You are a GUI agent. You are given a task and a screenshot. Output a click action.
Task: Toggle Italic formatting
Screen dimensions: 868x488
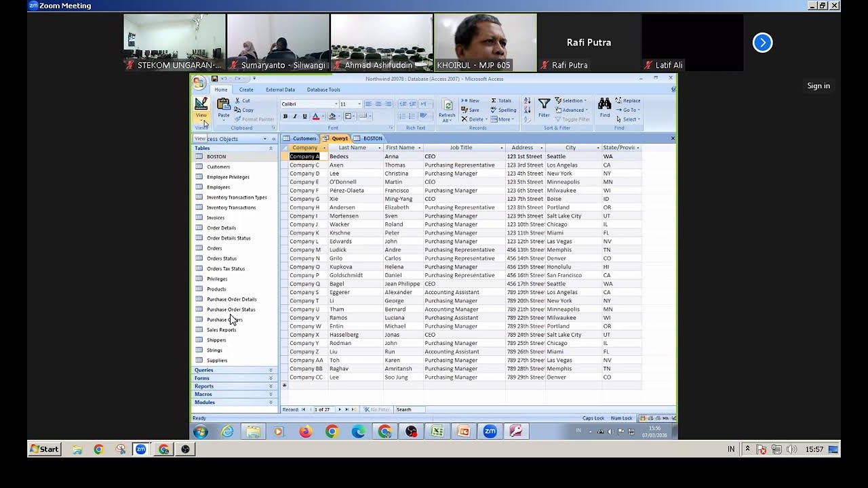coord(295,117)
